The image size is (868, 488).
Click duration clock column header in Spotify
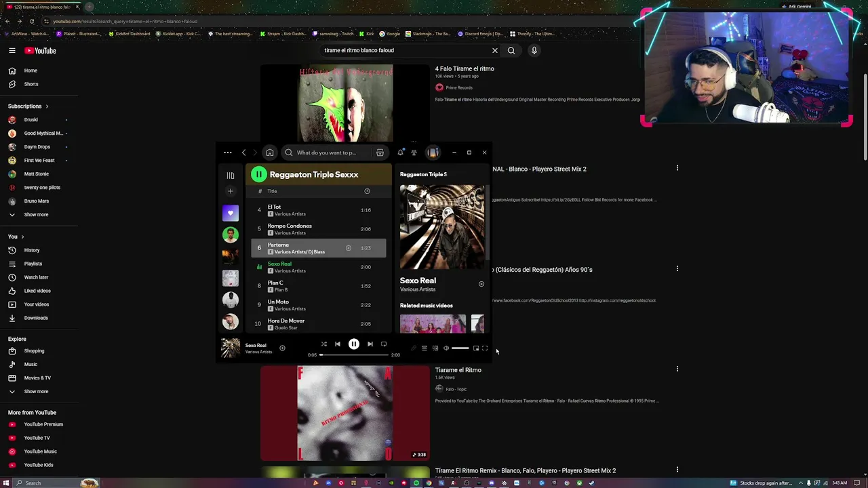coord(367,191)
